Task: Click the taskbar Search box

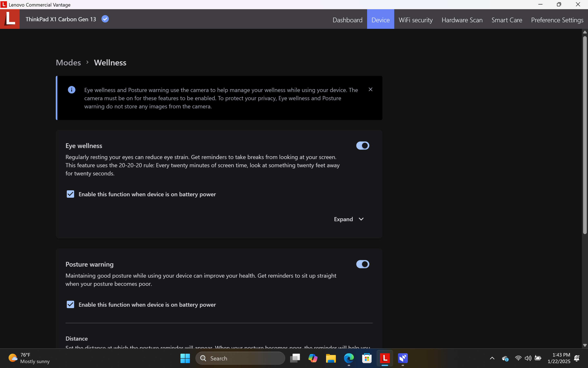Action: coord(240,358)
